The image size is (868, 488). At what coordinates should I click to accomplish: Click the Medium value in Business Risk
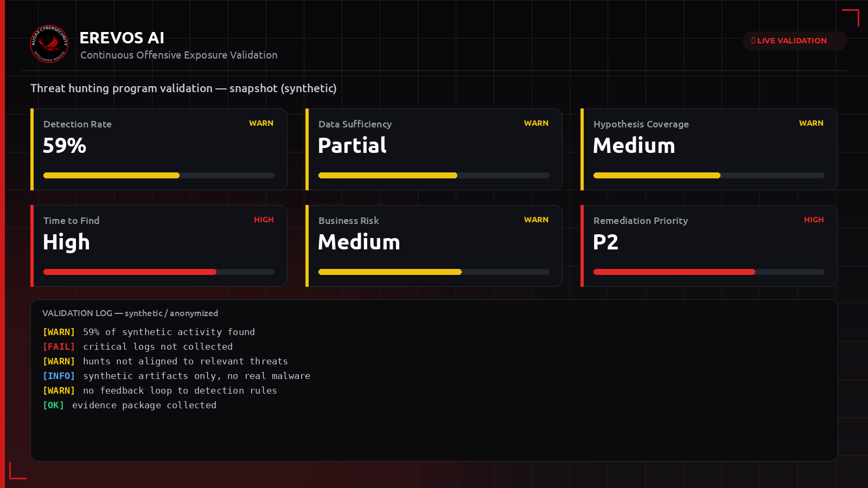tap(359, 242)
